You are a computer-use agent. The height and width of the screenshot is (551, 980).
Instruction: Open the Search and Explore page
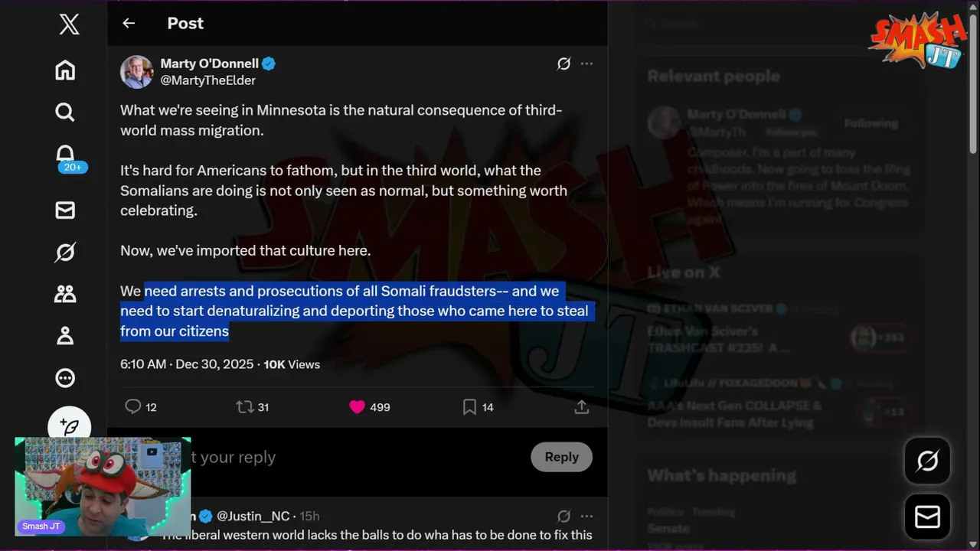[65, 112]
